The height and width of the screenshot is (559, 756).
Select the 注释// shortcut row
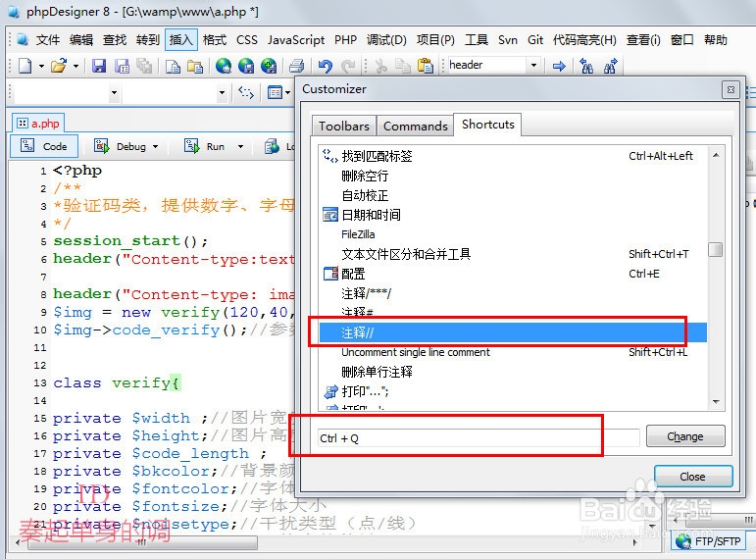(x=513, y=332)
